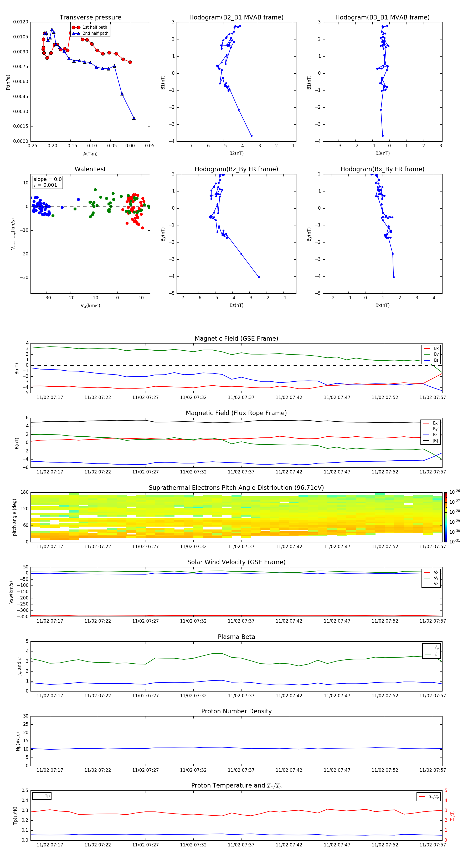Click the last point of Bz_By hodogram
This screenshot has height=868, width=473.
[259, 277]
